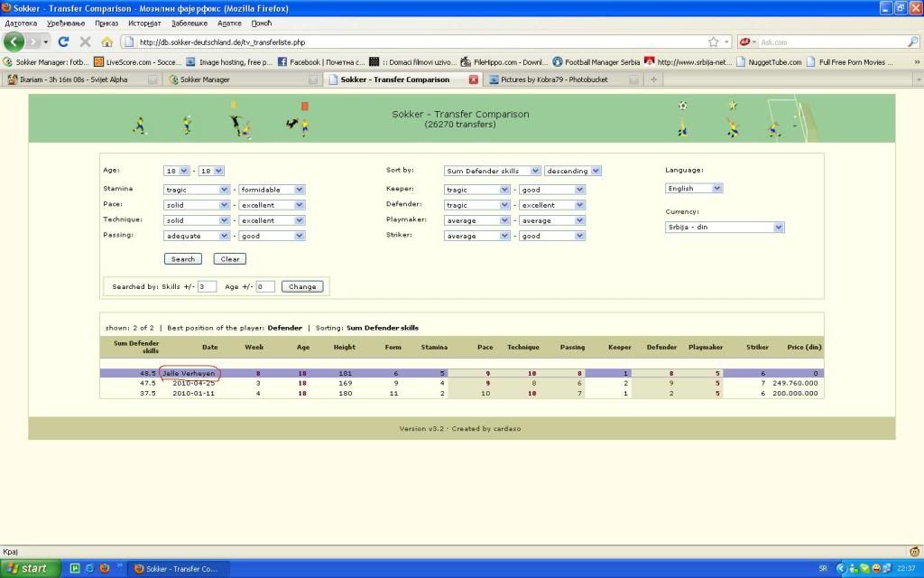Click the monkey icon in the status bar

tap(915, 552)
